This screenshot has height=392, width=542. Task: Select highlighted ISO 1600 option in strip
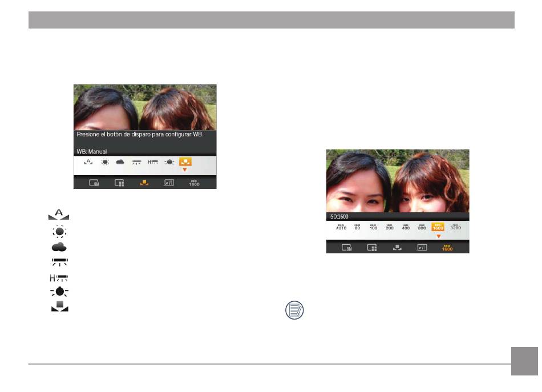[438, 227]
